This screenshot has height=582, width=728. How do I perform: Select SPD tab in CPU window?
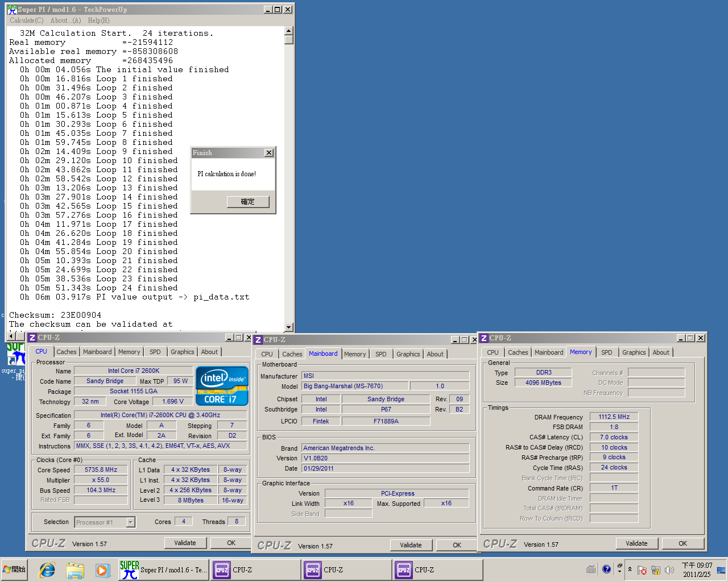[155, 352]
